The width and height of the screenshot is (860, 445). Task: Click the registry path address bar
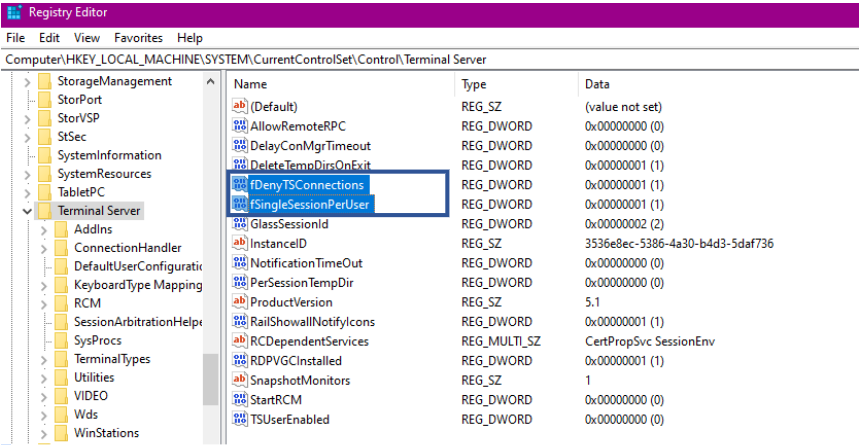tap(430, 59)
